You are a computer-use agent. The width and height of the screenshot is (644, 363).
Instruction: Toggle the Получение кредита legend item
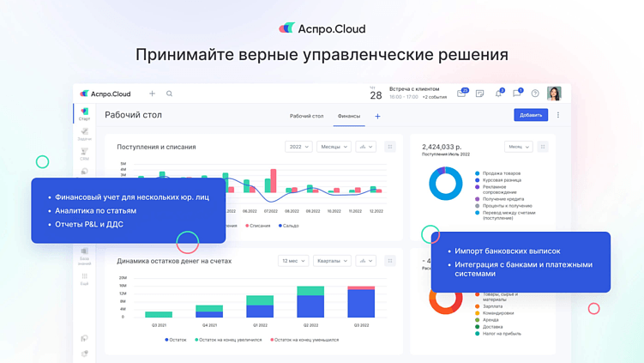tap(499, 199)
